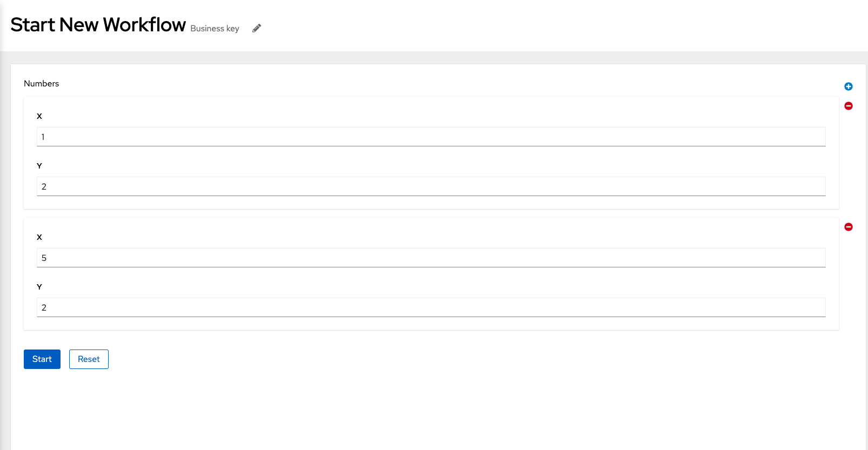Viewport: 868px width, 450px height.
Task: Focus the second item's Y input field
Action: click(x=431, y=307)
